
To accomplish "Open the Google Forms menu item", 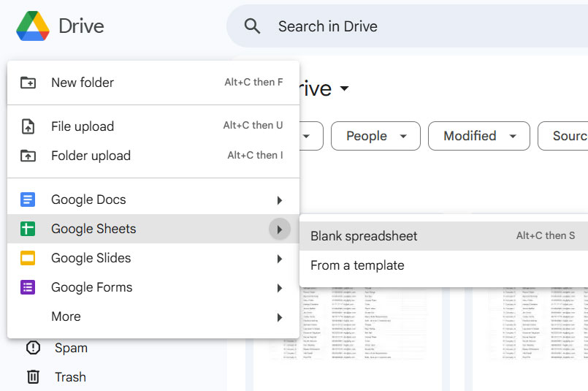I will click(x=153, y=287).
